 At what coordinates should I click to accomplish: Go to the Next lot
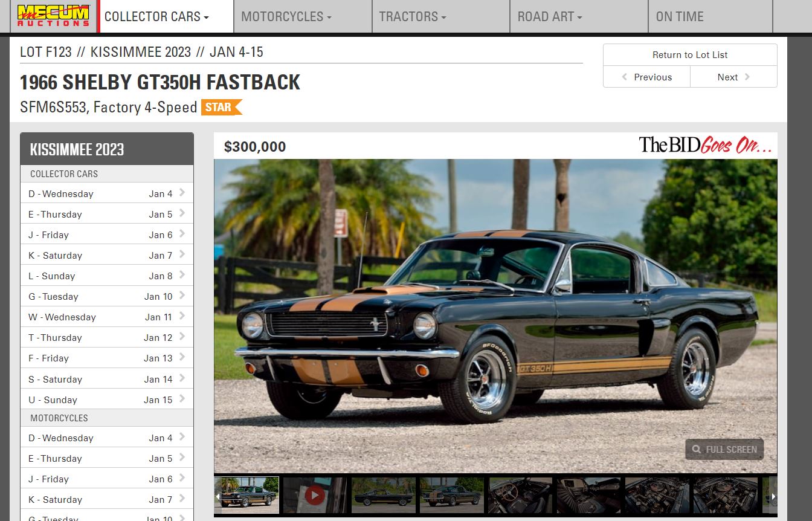point(733,77)
